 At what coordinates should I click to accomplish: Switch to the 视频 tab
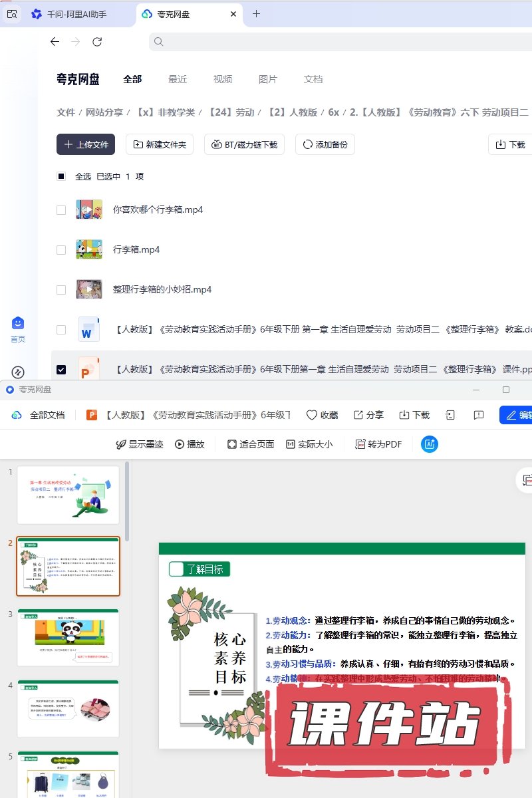click(x=223, y=79)
